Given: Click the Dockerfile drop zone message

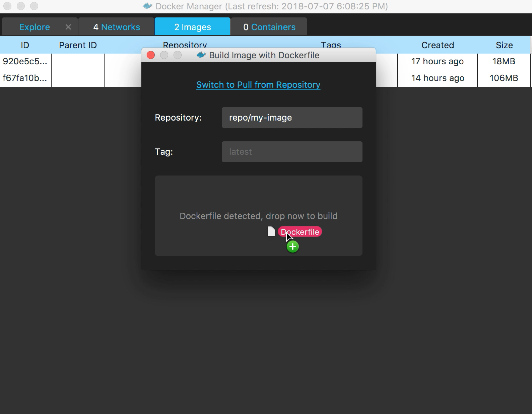Looking at the screenshot, I should (258, 216).
